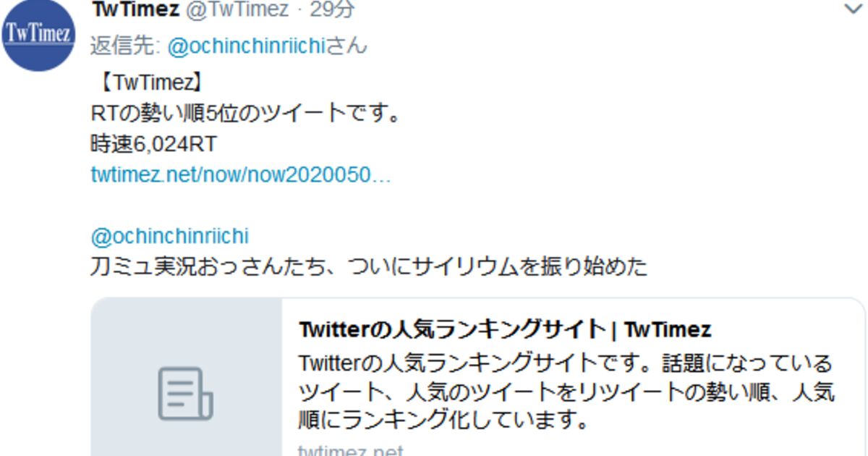Click the さん suffix after reply handle
The width and height of the screenshot is (868, 456).
[x=346, y=46]
